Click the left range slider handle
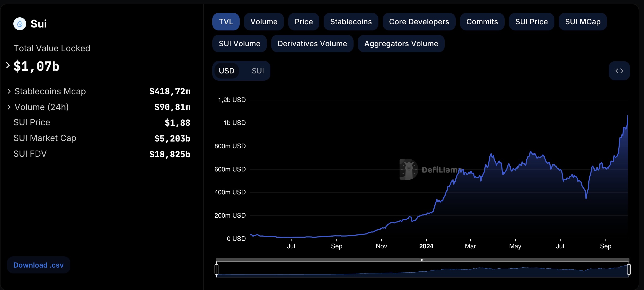This screenshot has height=290, width=644. [x=216, y=269]
